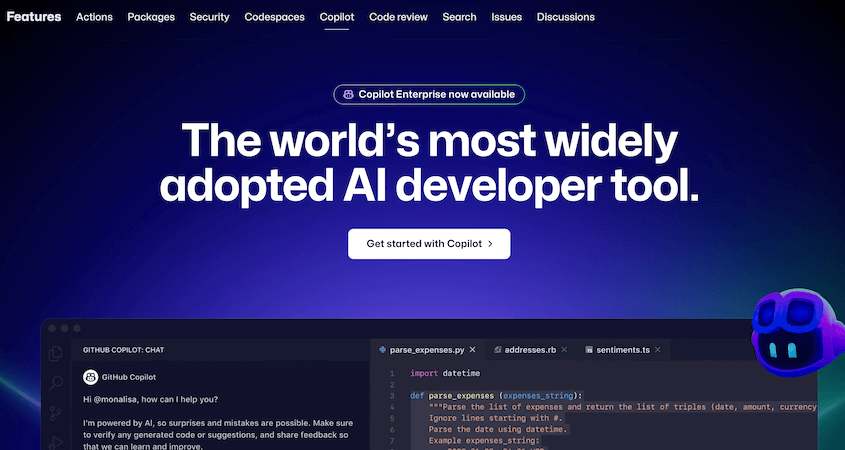Click the 'import datetime' code line

445,373
